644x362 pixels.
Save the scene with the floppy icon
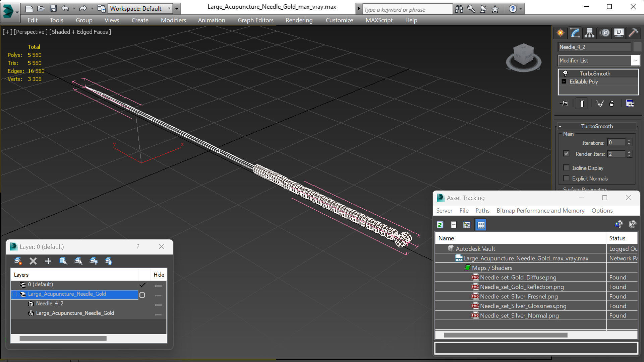click(53, 8)
